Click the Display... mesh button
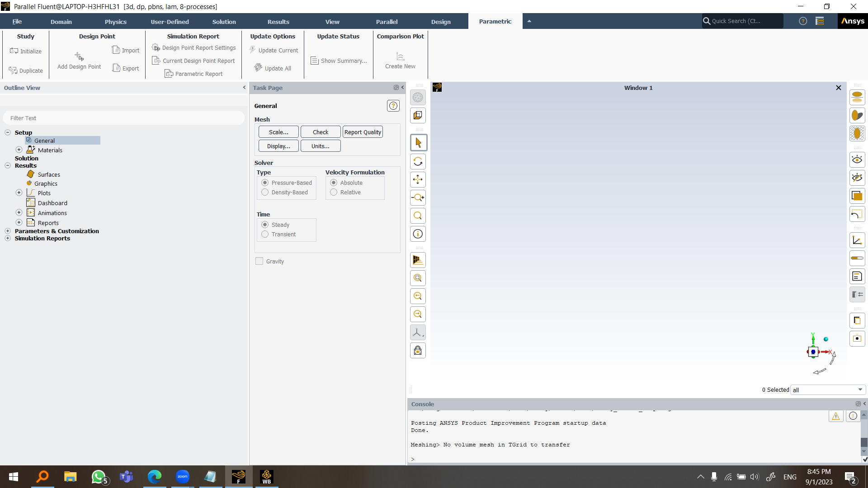The height and width of the screenshot is (488, 868). point(278,146)
